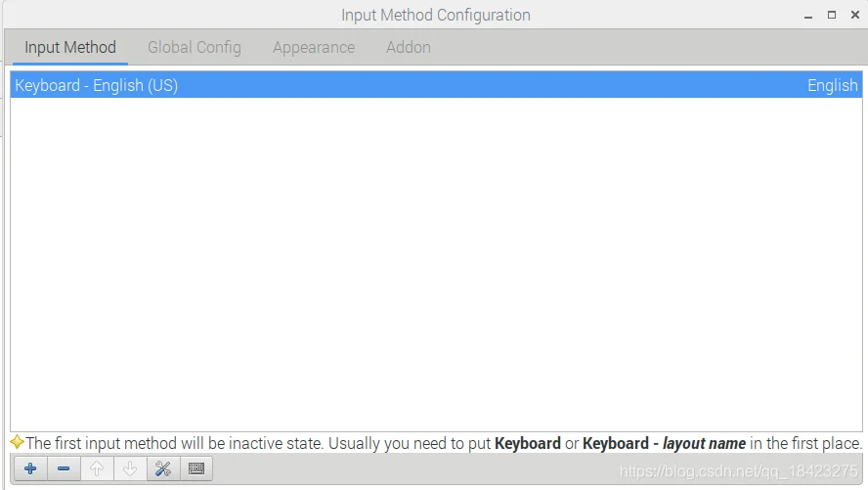Minimize the Input Method Configuration window
Viewport: 868px width, 490px height.
[x=808, y=16]
